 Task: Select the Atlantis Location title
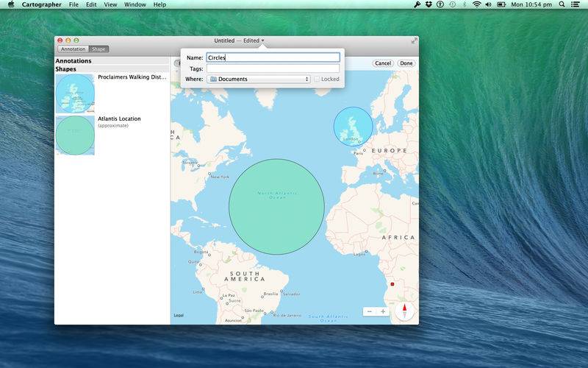(119, 118)
